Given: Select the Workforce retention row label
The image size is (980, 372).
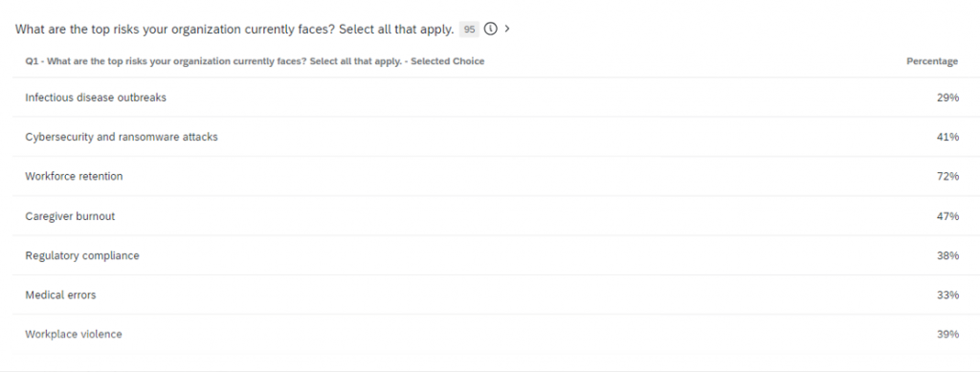Looking at the screenshot, I should click(74, 176).
